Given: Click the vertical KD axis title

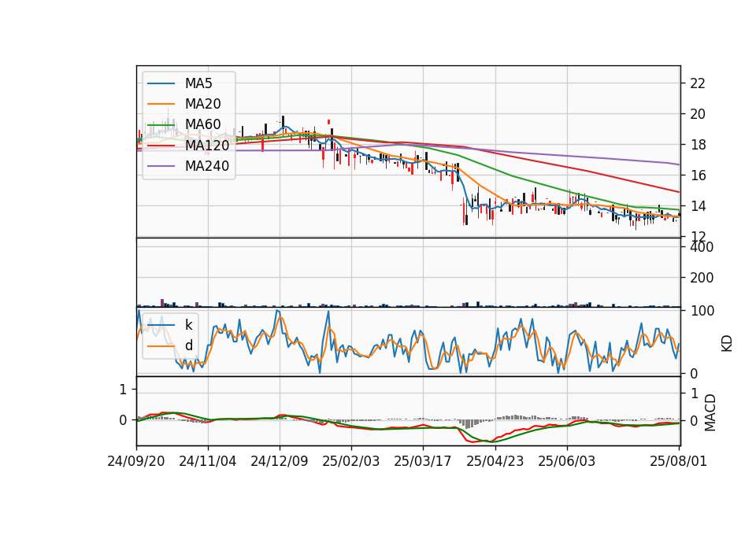Looking at the screenshot, I should pos(727,344).
